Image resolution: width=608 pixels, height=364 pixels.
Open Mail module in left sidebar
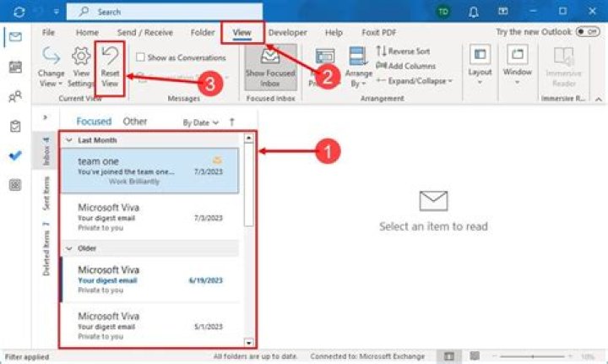pyautogui.click(x=14, y=37)
